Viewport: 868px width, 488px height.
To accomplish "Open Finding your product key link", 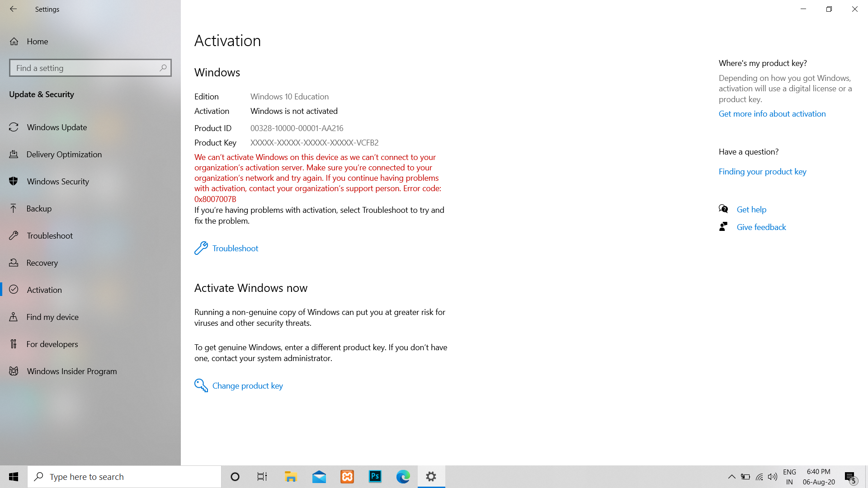I will [x=762, y=171].
